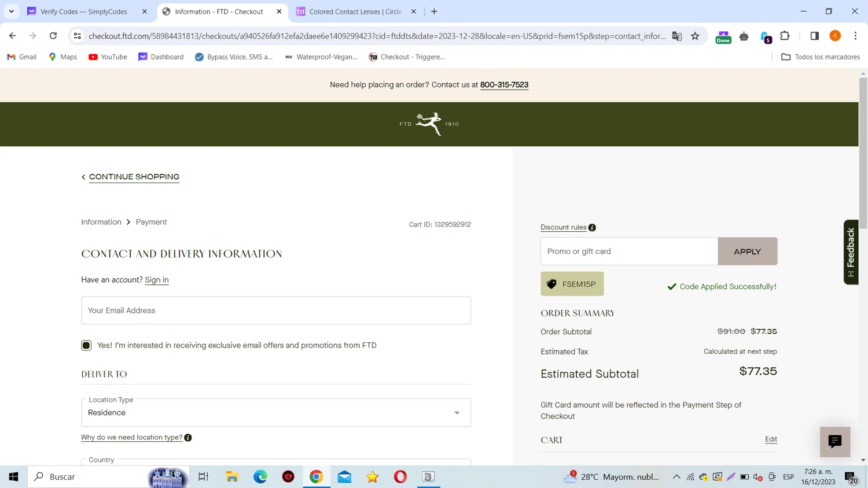Bookmark this page with the star icon
868x488 pixels.
695,36
